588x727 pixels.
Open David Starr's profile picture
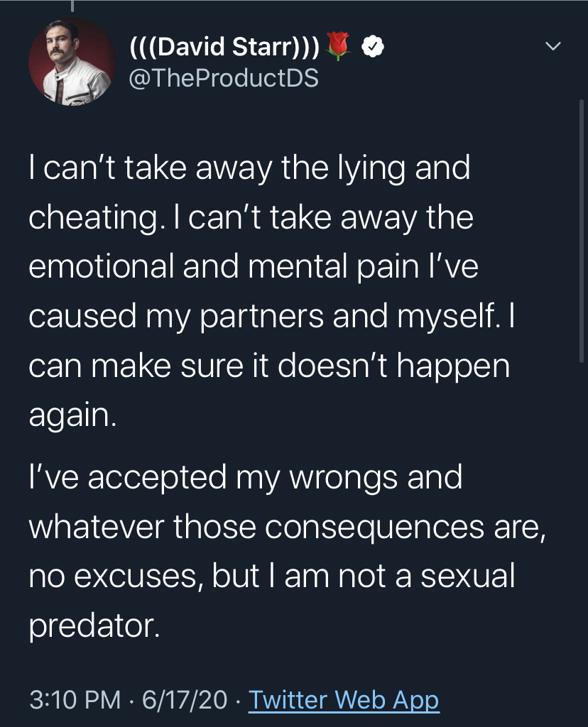pyautogui.click(x=72, y=62)
